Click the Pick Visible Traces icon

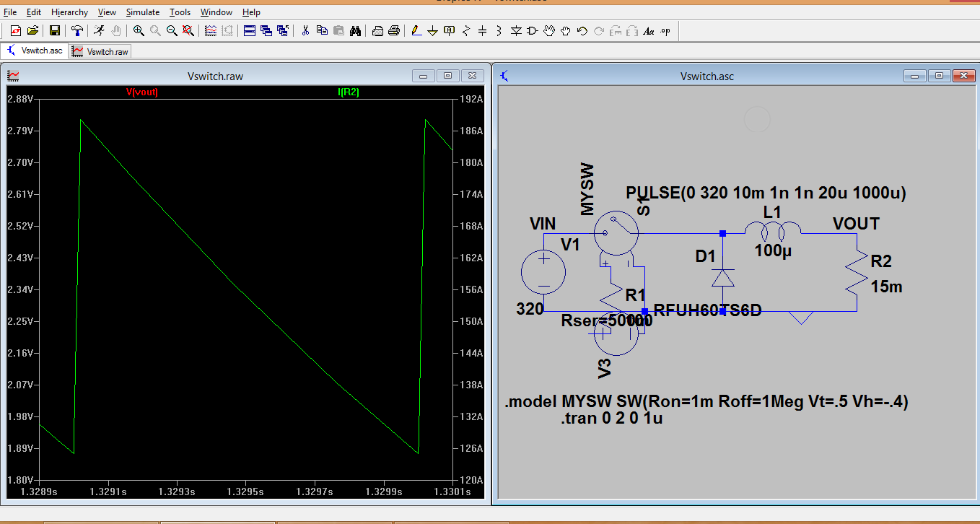(211, 30)
